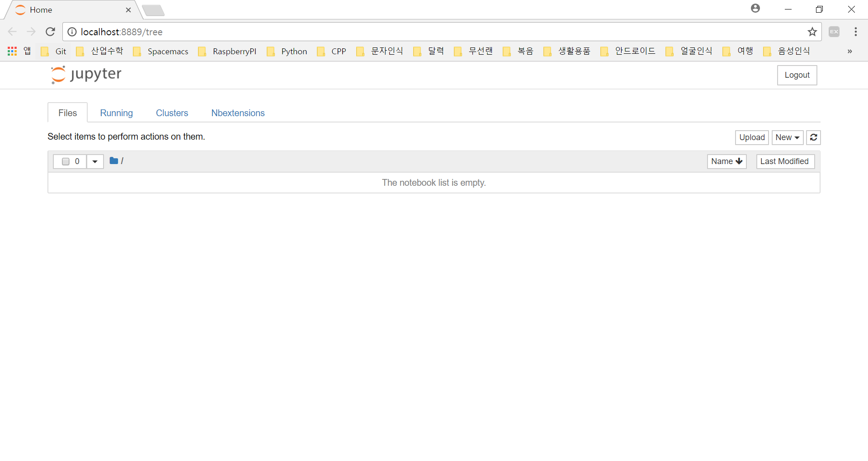Switch to the Running tab
The height and width of the screenshot is (461, 868).
coord(116,113)
